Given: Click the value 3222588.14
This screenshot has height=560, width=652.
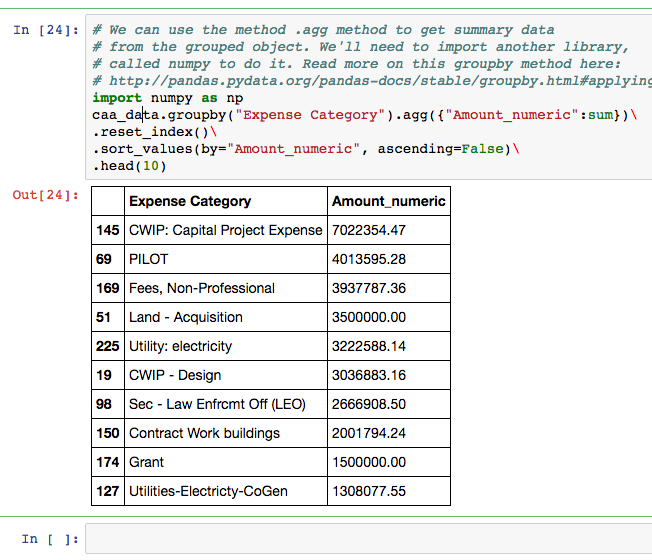Looking at the screenshot, I should pos(369,346).
